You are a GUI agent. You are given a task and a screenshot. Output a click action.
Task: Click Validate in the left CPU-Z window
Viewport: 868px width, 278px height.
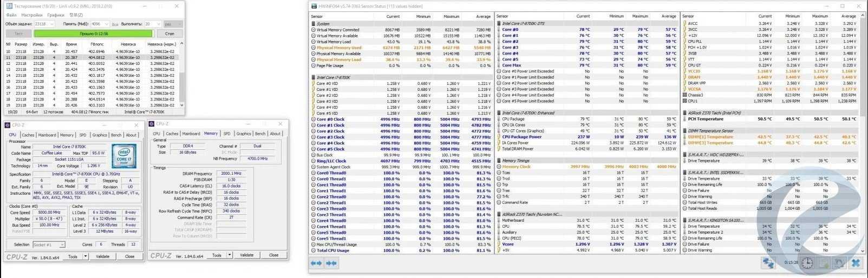point(103,256)
